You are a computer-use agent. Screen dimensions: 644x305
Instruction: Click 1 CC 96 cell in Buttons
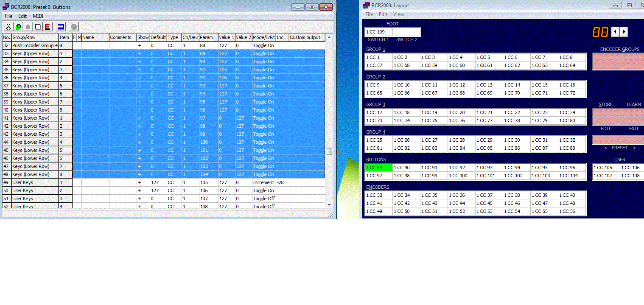pyautogui.click(x=572, y=168)
